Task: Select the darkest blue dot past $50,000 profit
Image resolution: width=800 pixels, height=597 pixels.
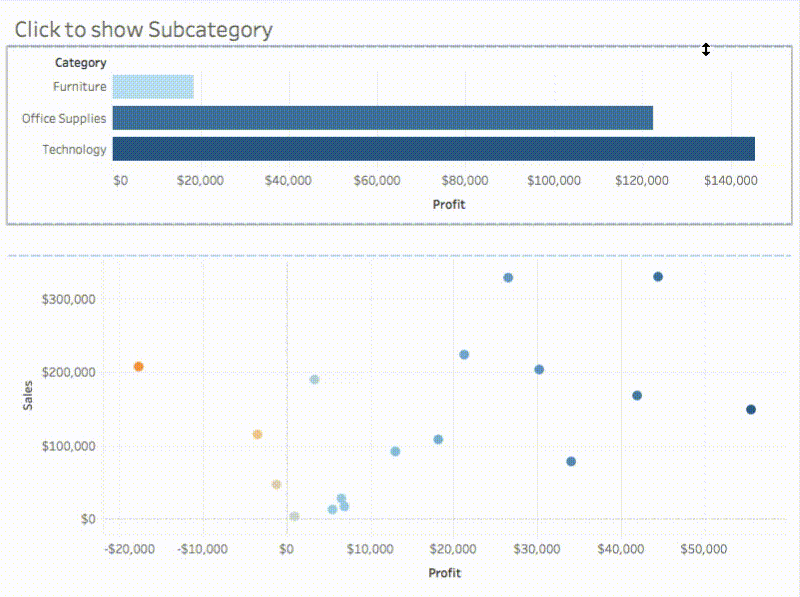Action: (x=751, y=409)
